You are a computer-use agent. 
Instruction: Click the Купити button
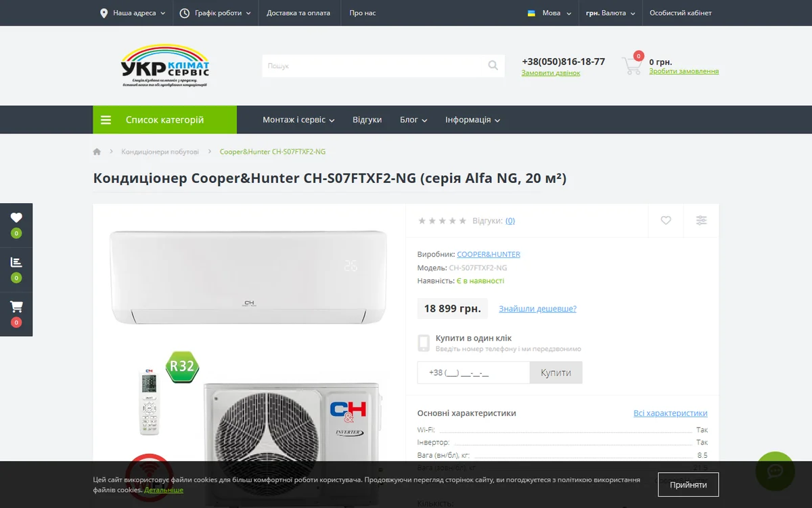pyautogui.click(x=556, y=373)
